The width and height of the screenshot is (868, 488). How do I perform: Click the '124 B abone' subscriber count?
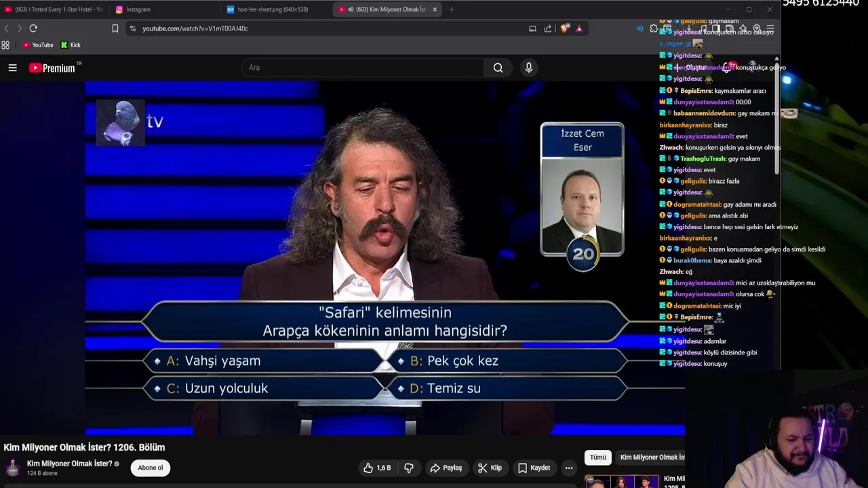coord(42,473)
